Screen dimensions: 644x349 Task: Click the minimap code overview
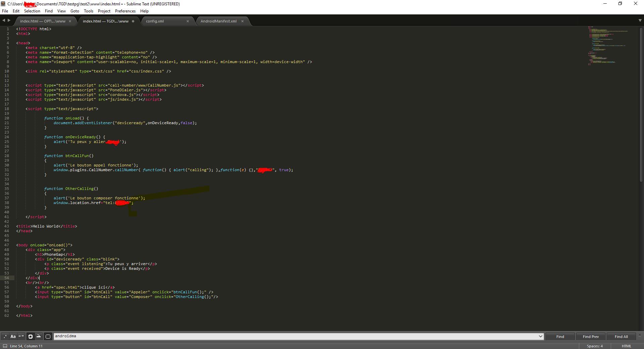pos(608,45)
